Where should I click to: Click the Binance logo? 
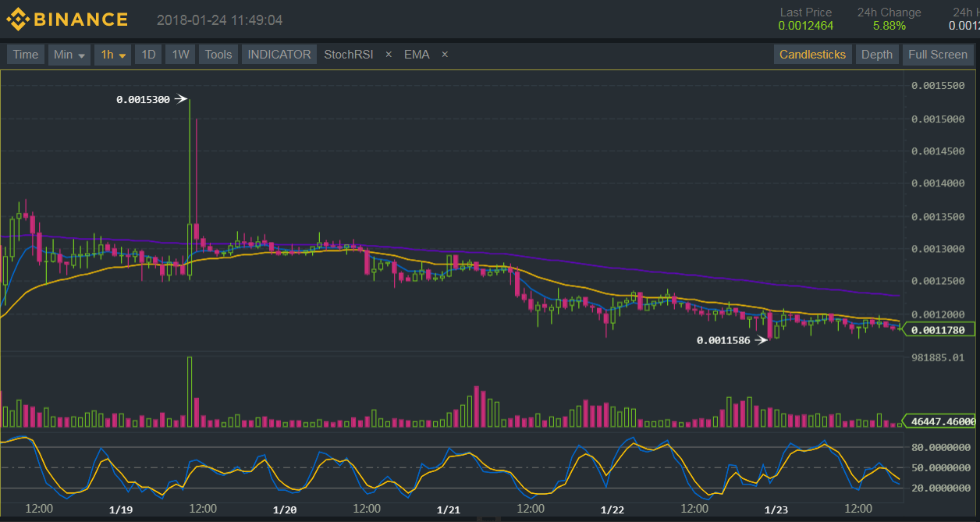66,20
